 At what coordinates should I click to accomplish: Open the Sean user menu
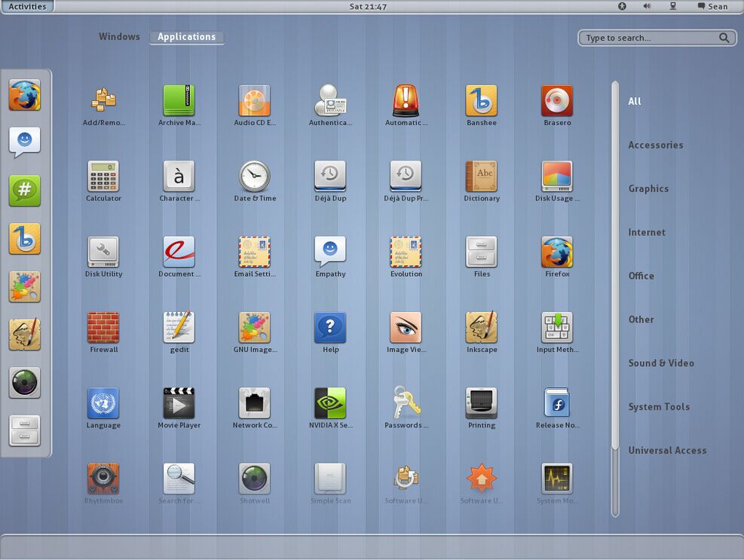pyautogui.click(x=712, y=7)
